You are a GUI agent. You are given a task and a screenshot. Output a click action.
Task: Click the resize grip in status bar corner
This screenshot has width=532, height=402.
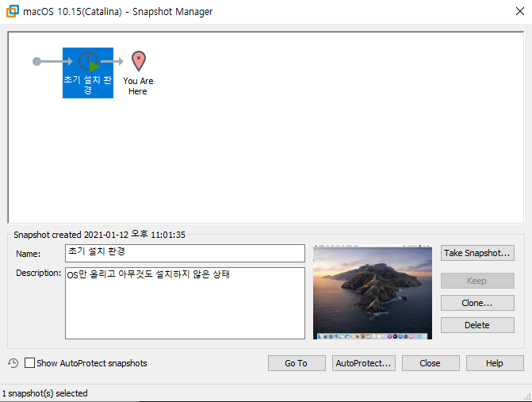point(527,397)
